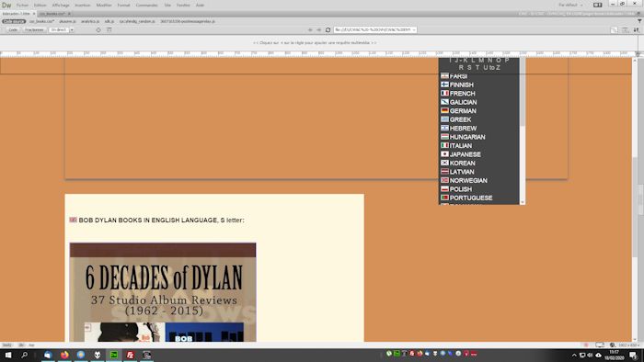This screenshot has width=644, height=362.
Task: Open the Edition menu
Action: point(40,5)
